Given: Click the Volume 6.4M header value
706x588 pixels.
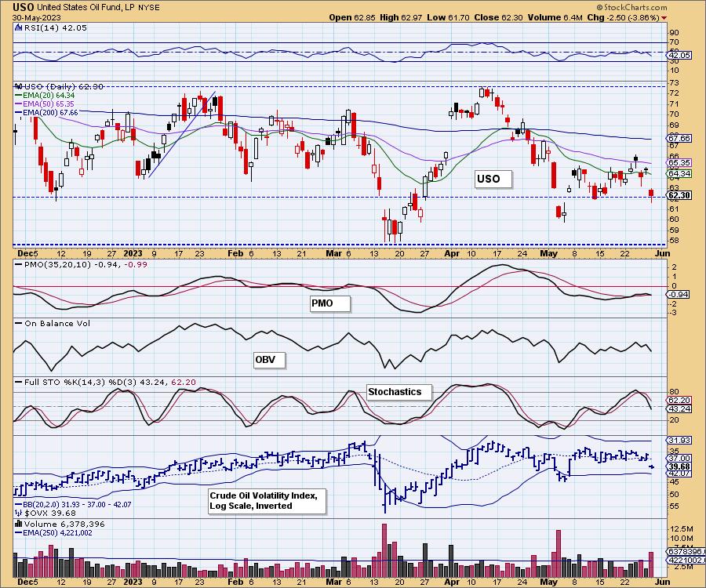Looking at the screenshot, I should coord(555,17).
